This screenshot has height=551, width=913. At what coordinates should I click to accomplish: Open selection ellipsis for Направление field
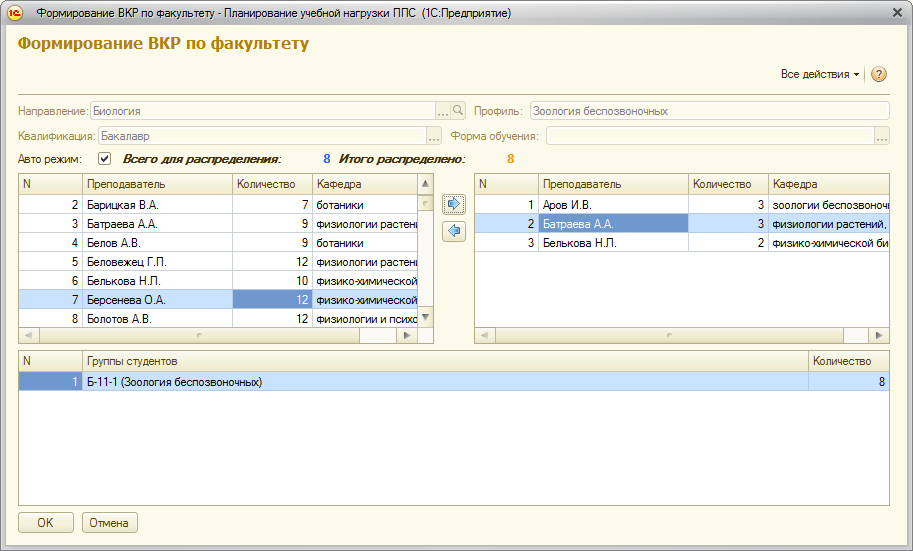point(443,110)
